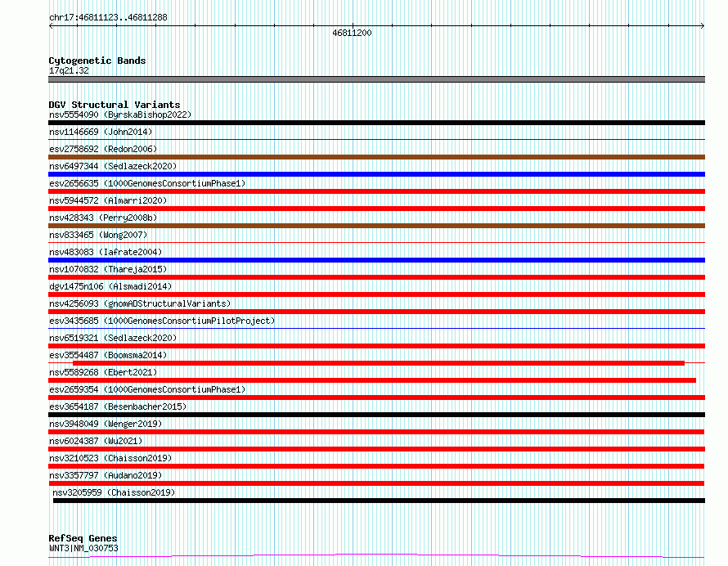Click the chr17:46811123..46811288 coordinates label
Screen dimensions: 728x566
click(108, 18)
